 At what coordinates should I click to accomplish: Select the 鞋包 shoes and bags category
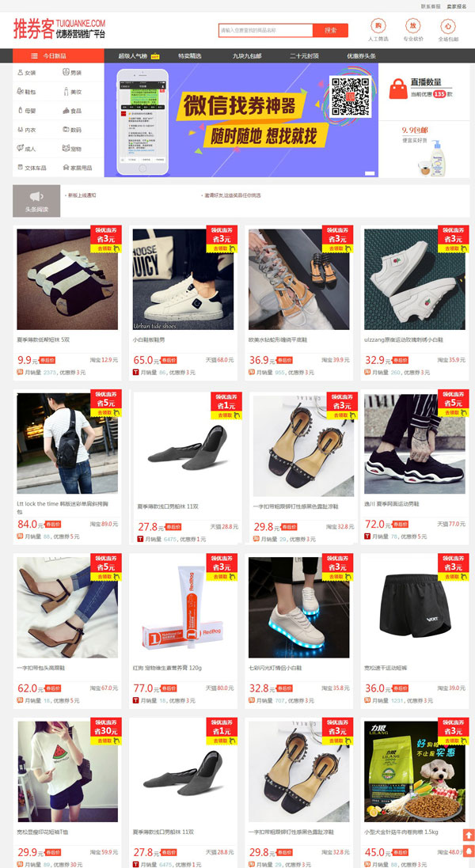pyautogui.click(x=27, y=92)
